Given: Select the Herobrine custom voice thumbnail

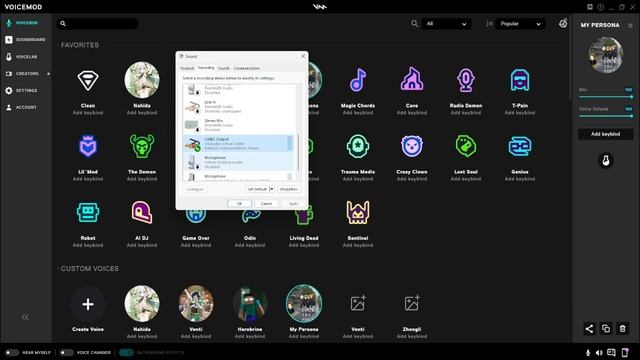Looking at the screenshot, I should click(250, 304).
